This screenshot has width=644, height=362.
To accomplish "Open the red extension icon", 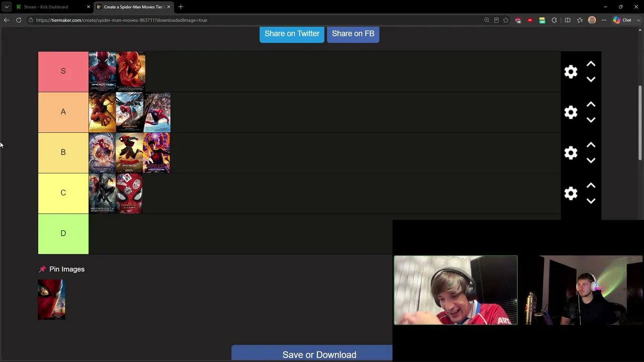I will pos(530,20).
